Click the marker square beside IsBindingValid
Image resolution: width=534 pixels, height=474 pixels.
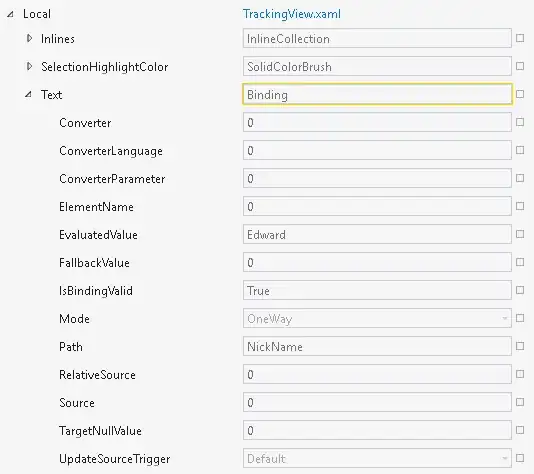point(520,290)
